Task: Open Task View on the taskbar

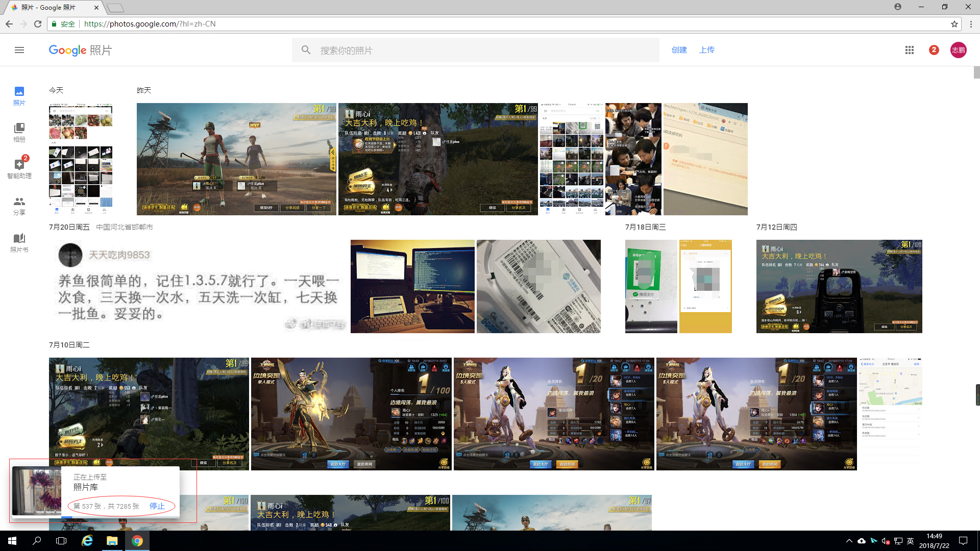Action: (x=61, y=541)
